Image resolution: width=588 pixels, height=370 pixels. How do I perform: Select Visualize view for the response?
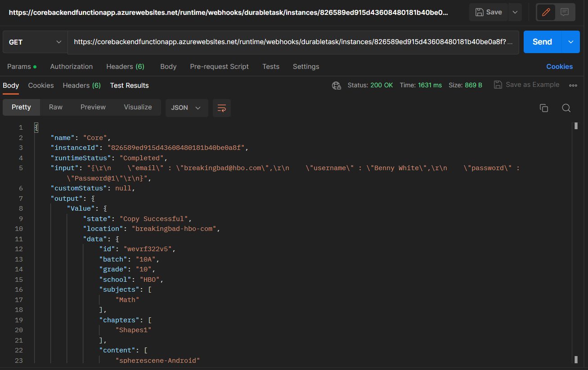[138, 107]
